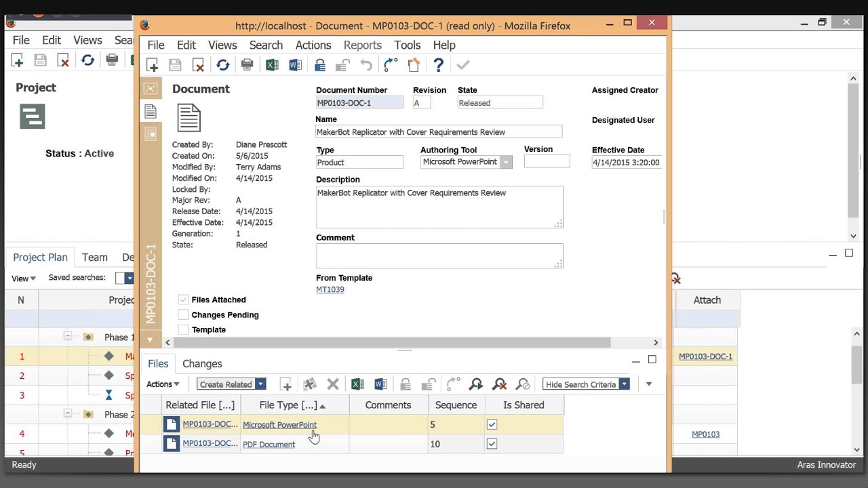Click the red-X delete icon in the main toolbar
The height and width of the screenshot is (488, 868).
[198, 65]
